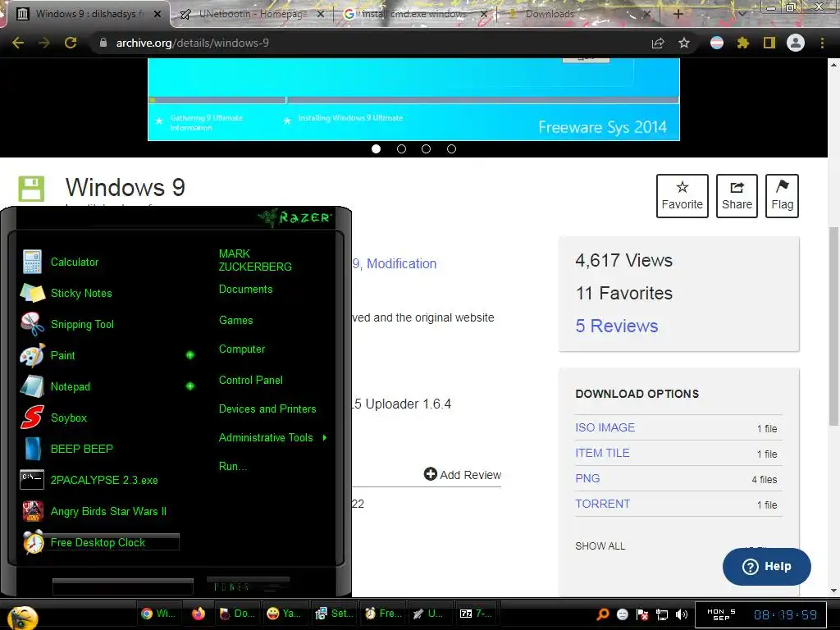The image size is (840, 630).
Task: Open Free Desktop Clock
Action: coord(101,542)
